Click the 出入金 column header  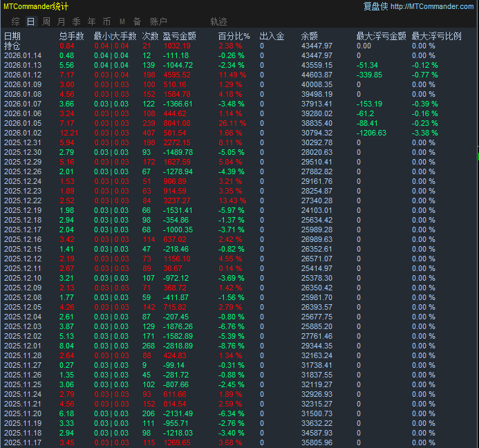click(x=272, y=36)
